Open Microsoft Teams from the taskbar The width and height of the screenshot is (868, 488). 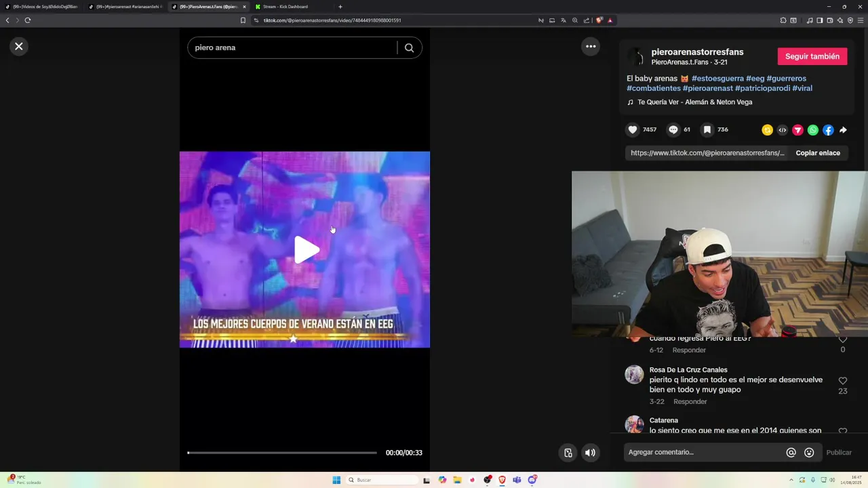[x=517, y=480]
